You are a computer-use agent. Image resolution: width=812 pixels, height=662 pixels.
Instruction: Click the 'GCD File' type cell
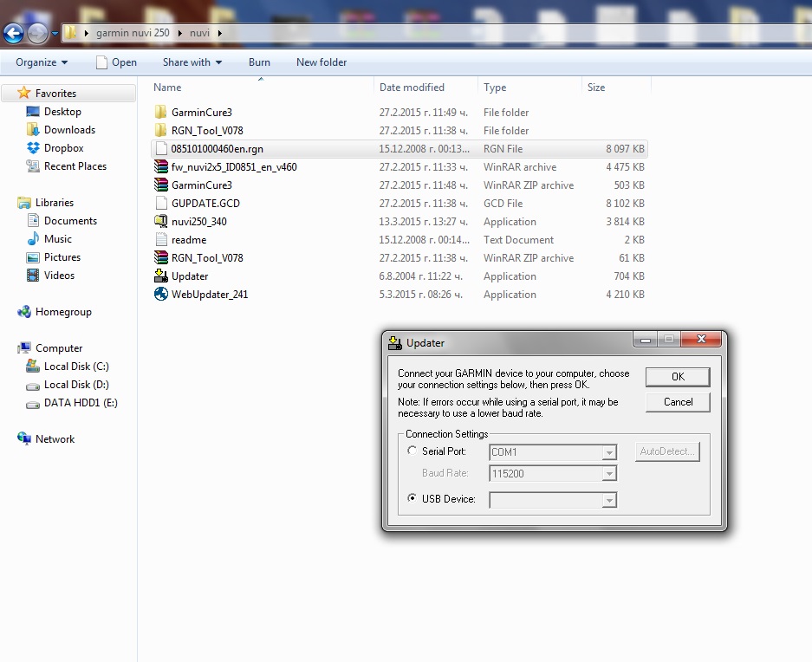pos(503,203)
